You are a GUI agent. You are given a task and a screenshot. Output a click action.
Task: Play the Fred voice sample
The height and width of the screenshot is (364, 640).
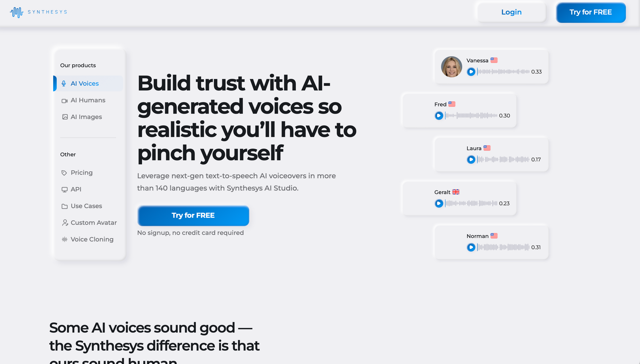[439, 115]
